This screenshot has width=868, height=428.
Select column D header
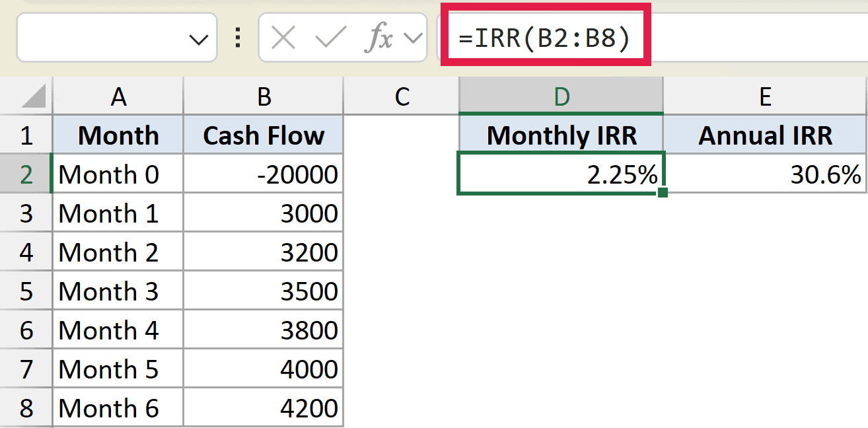[x=561, y=96]
